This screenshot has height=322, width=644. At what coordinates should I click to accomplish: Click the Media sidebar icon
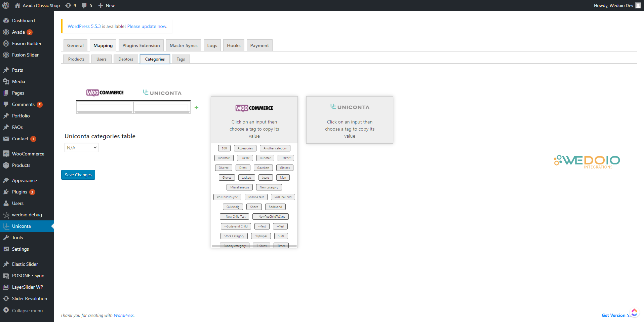[x=6, y=81]
